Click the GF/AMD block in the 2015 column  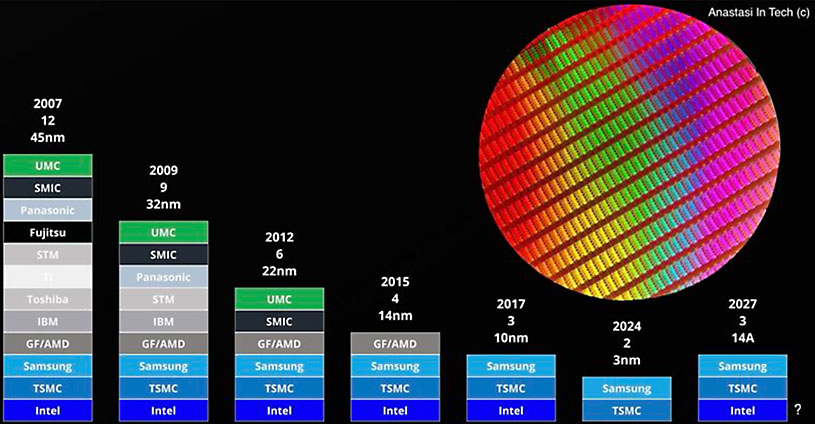click(395, 344)
